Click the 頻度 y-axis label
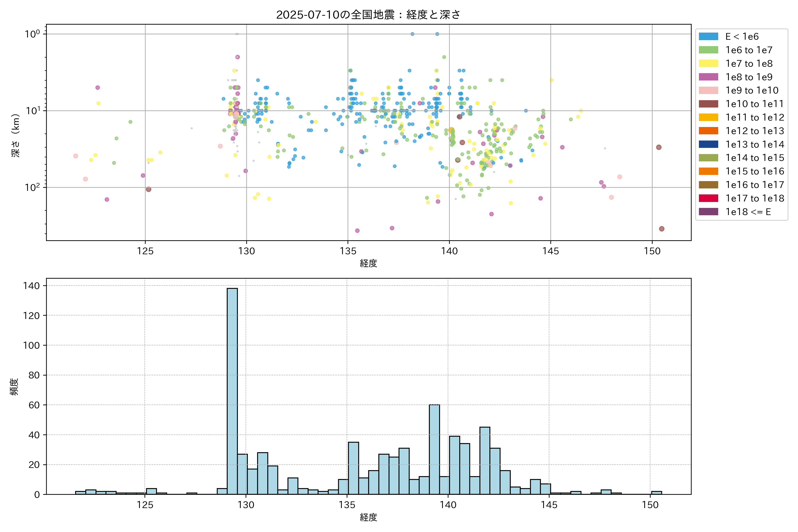798x532 pixels. 14,386
